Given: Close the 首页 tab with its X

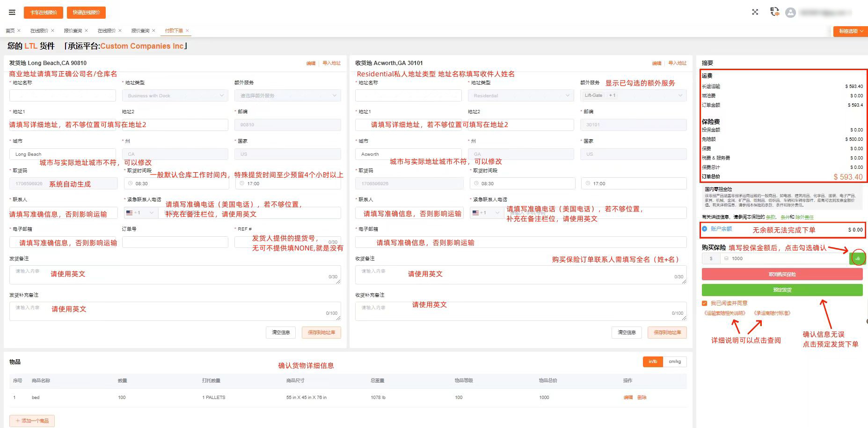Looking at the screenshot, I should click(x=19, y=31).
